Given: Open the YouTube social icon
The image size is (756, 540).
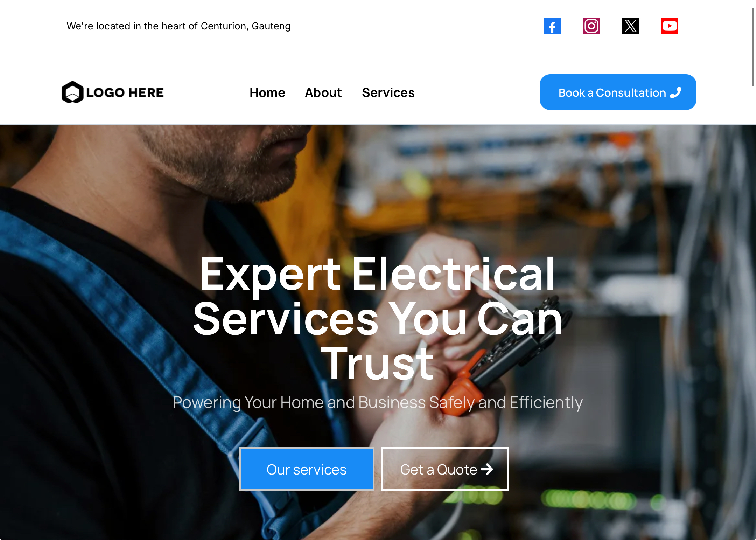Looking at the screenshot, I should coord(670,26).
